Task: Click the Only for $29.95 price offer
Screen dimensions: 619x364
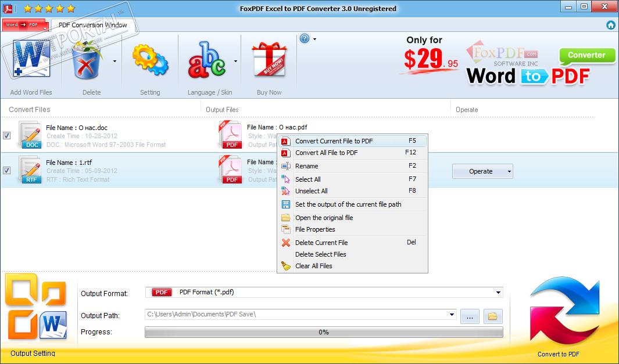Action: pyautogui.click(x=431, y=56)
